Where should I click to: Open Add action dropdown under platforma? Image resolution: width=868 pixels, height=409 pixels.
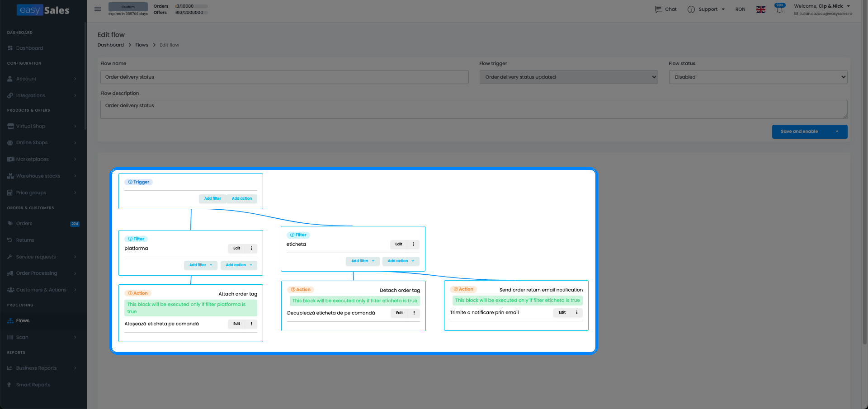[x=239, y=265]
